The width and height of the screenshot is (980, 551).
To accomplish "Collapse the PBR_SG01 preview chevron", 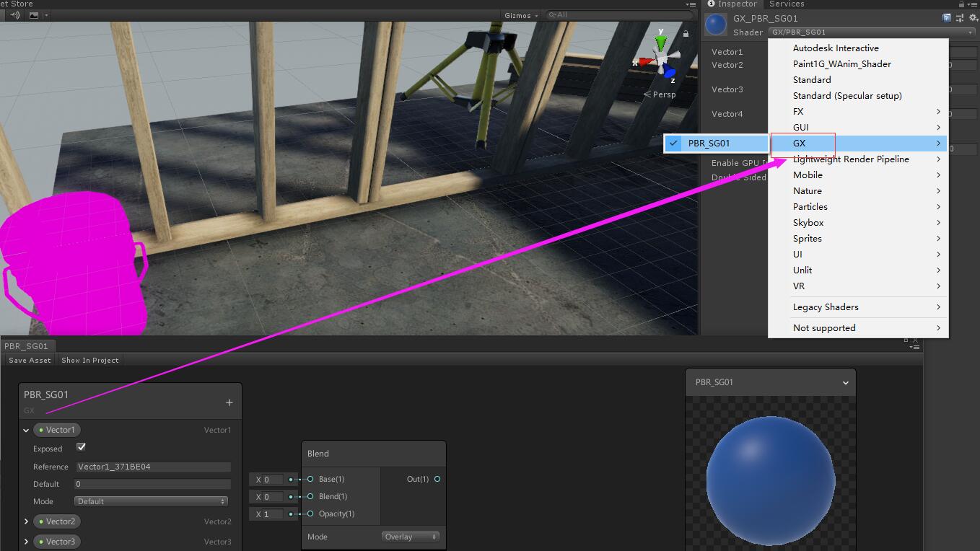I will [846, 383].
